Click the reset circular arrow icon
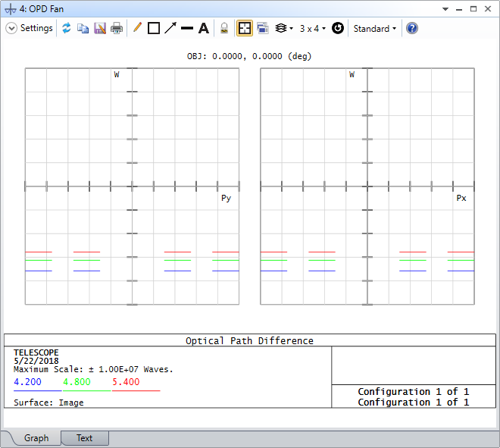This screenshot has height=448, width=500. (x=338, y=28)
